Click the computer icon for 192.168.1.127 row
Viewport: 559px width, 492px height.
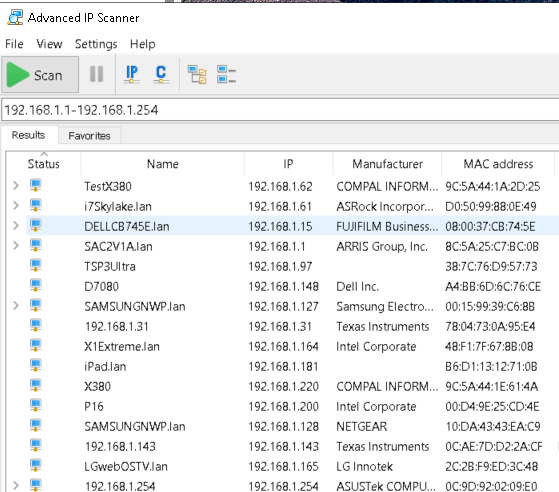click(x=36, y=305)
